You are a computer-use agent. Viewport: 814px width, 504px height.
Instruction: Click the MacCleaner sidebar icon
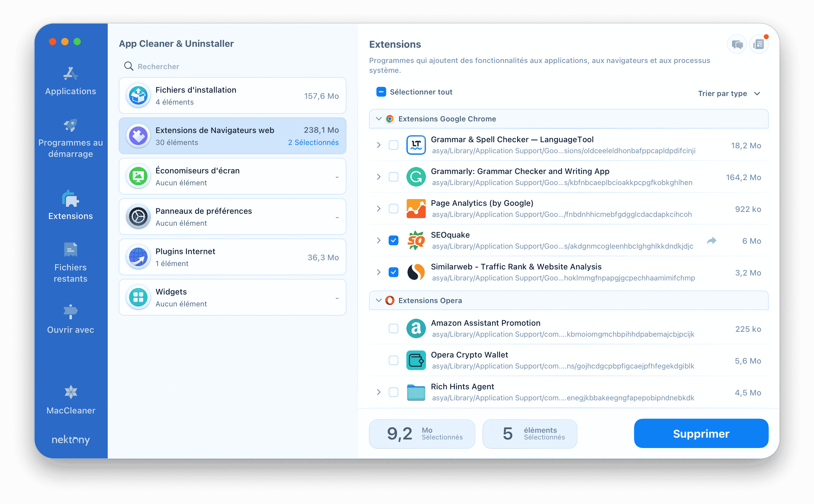point(70,395)
